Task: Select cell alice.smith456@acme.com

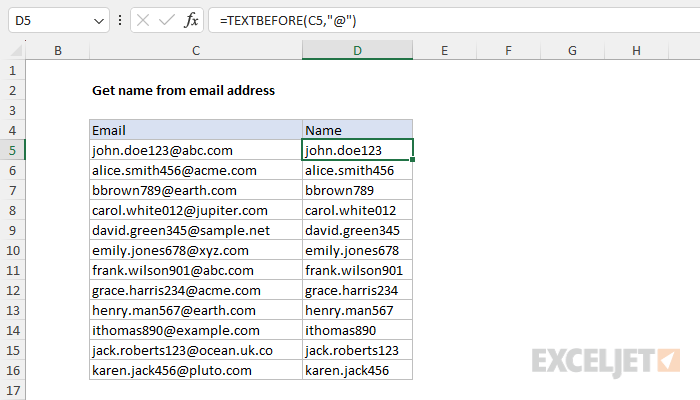Action: [196, 170]
